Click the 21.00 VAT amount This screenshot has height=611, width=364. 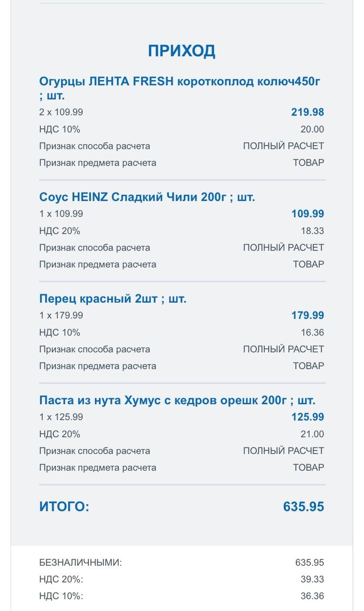point(312,434)
